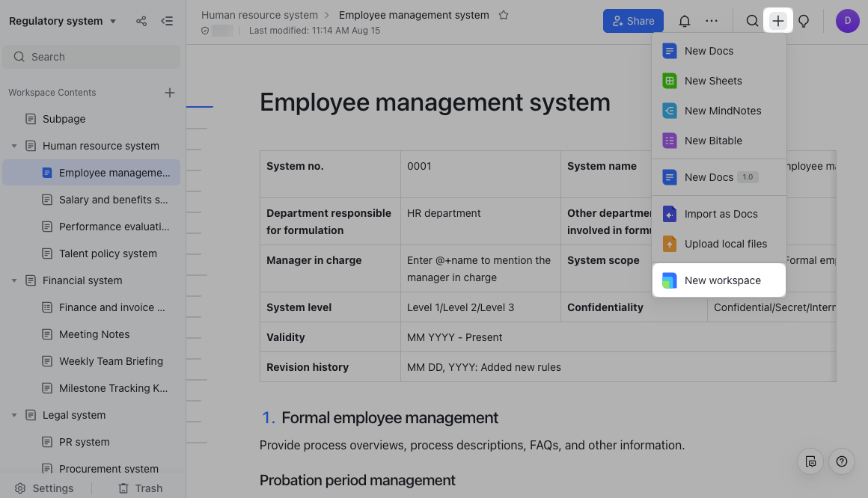Open the help question mark button
The image size is (868, 498).
(x=842, y=461)
